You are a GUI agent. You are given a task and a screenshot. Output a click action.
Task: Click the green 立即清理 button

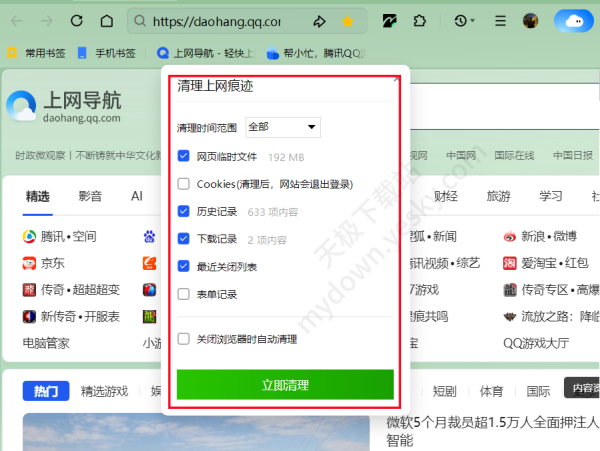point(285,384)
